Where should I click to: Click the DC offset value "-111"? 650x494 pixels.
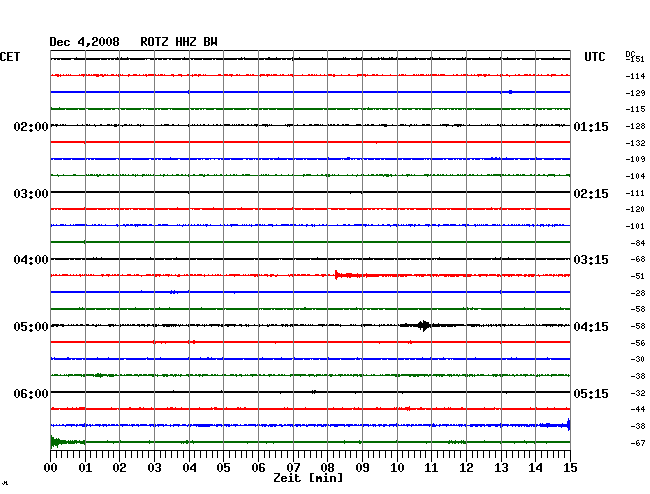(x=635, y=193)
